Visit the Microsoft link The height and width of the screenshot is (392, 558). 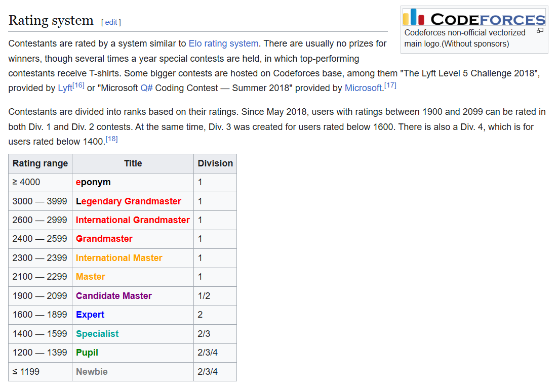[x=363, y=88]
